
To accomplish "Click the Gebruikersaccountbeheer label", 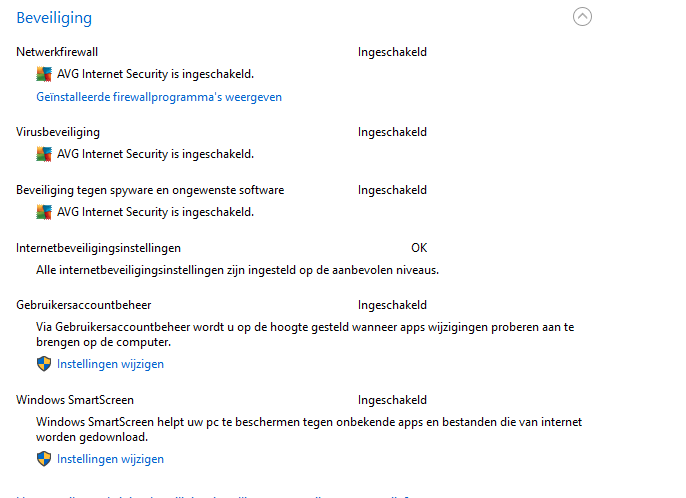I will click(84, 305).
